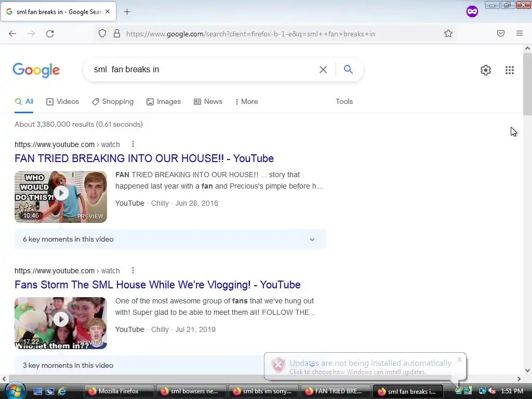Open a new tab with the plus button
This screenshot has height=399, width=532.
click(x=127, y=12)
